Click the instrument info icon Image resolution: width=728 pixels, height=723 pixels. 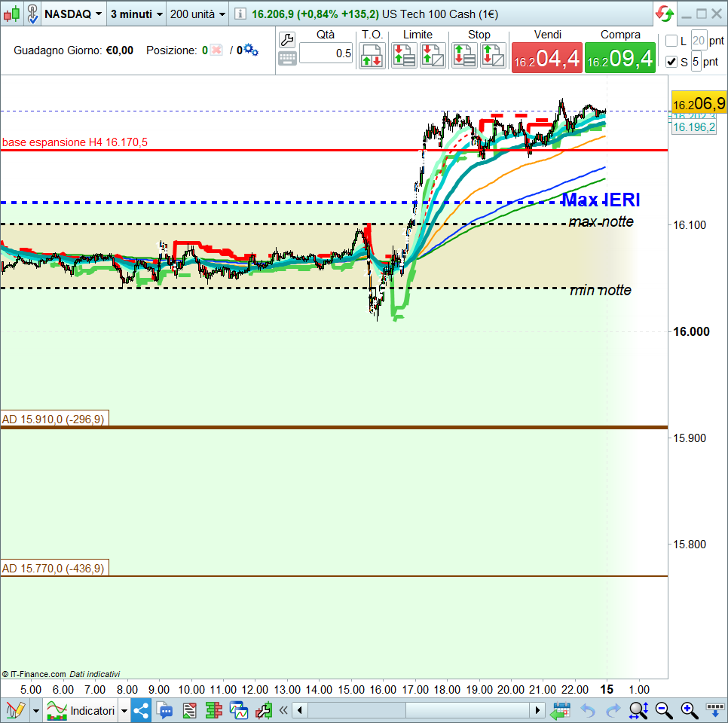click(x=240, y=14)
